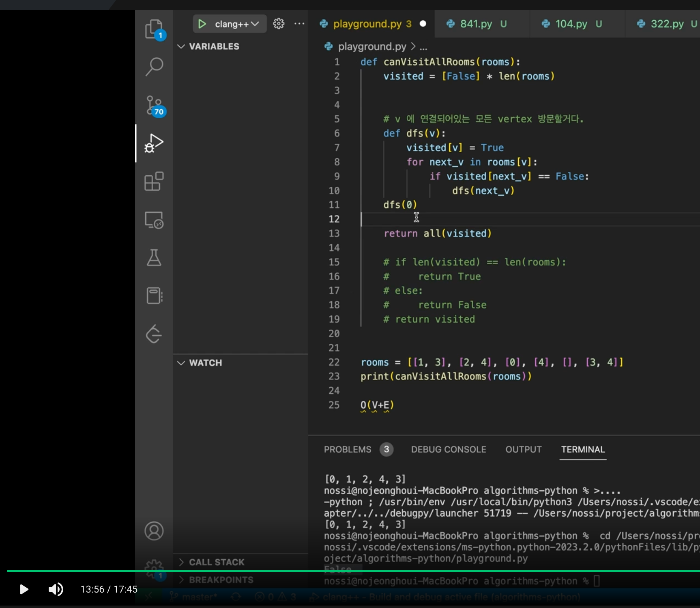Open the OUTPUT panel tab
This screenshot has height=608, width=700.
[524, 450]
